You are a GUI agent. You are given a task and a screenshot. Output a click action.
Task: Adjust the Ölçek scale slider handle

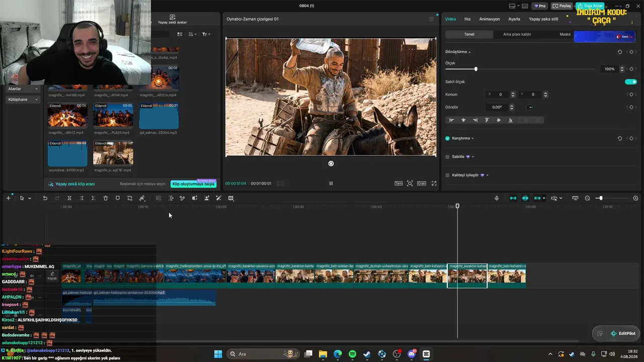[475, 69]
